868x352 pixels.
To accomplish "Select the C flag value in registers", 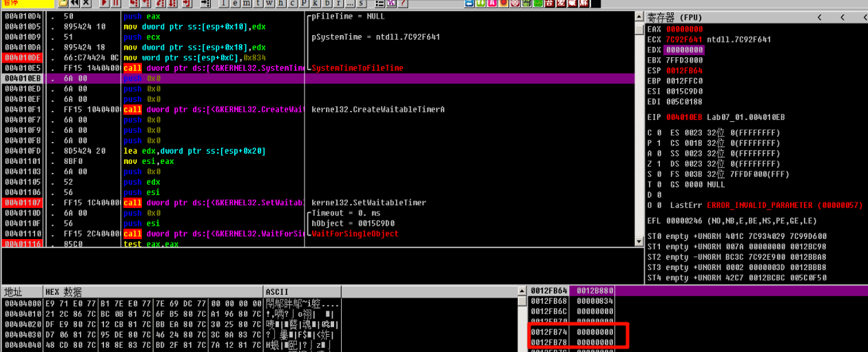I will 659,133.
